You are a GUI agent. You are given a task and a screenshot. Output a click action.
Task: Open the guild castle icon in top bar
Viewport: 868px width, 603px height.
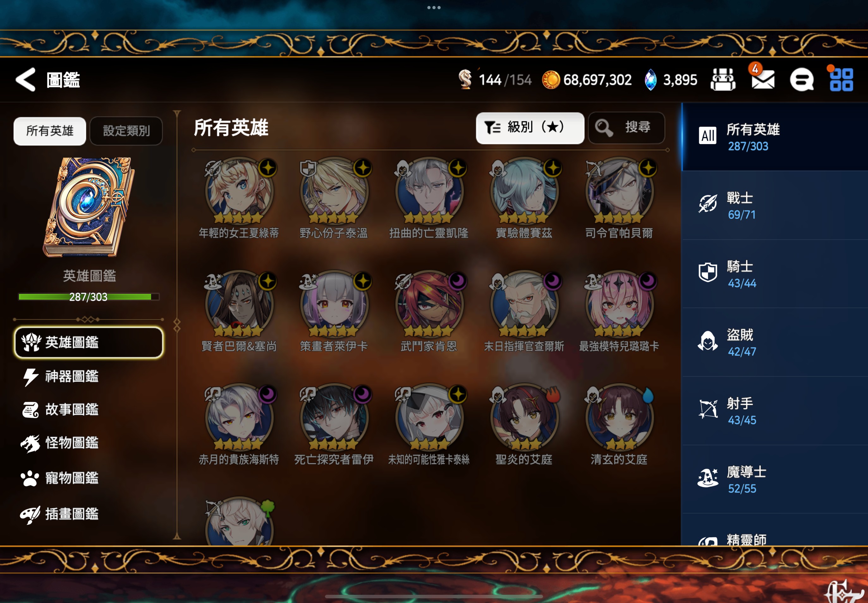coord(723,80)
